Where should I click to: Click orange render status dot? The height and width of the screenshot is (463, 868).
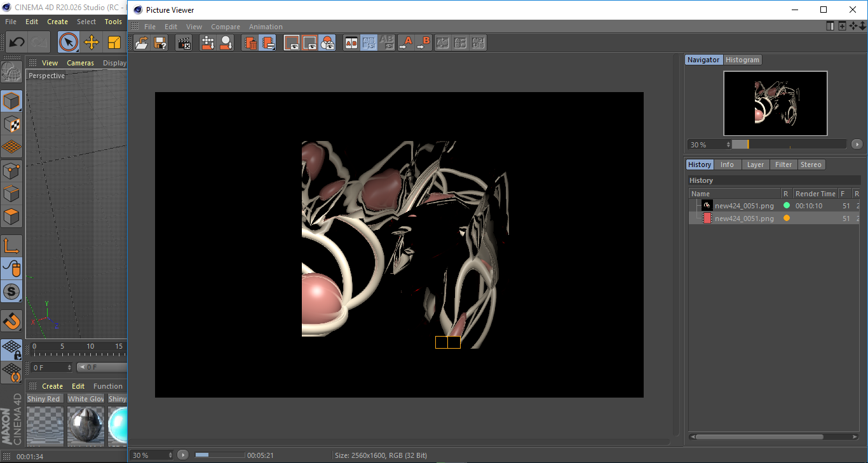click(787, 218)
